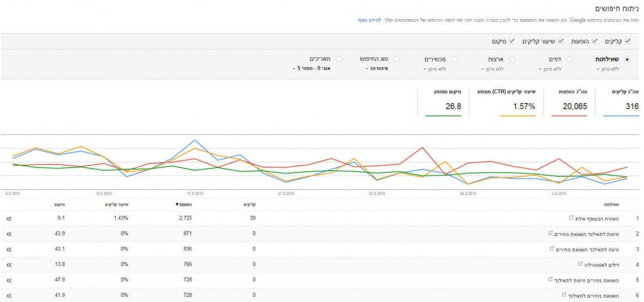644x302 pixels.
Task: Click the 766 impressions value
Action: click(x=187, y=264)
